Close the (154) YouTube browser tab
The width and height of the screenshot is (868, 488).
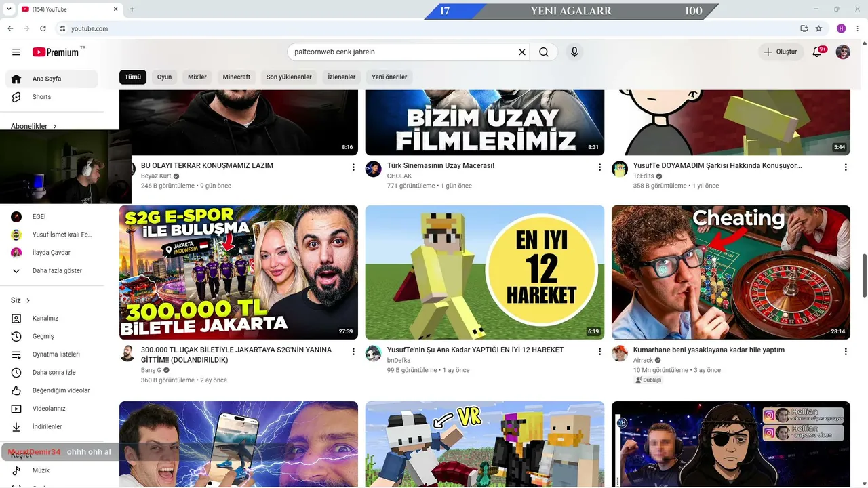[115, 9]
